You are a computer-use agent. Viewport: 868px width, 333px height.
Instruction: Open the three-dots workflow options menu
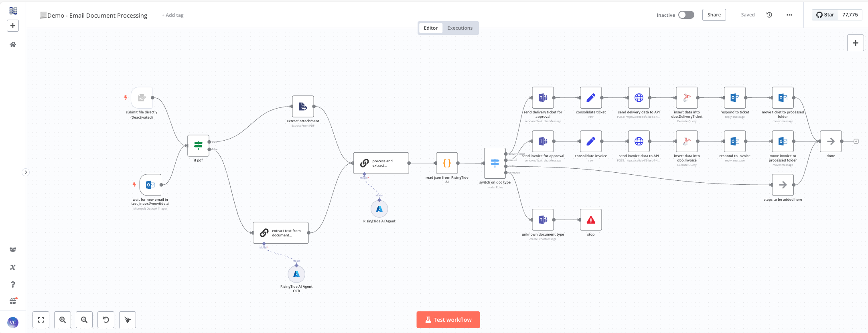789,15
